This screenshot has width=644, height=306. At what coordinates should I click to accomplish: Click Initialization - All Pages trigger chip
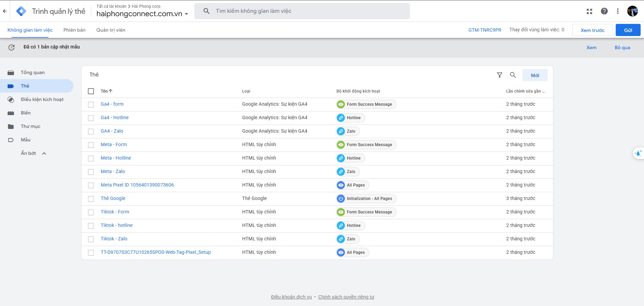366,199
